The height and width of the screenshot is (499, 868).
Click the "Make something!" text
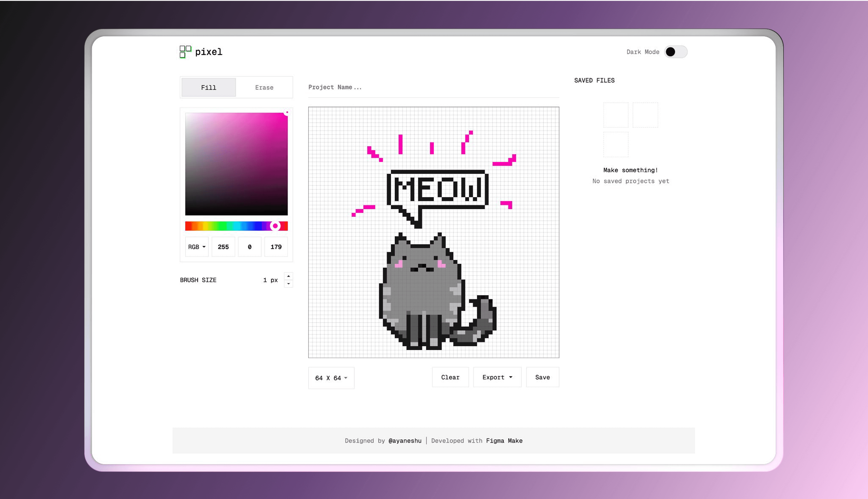(x=630, y=170)
